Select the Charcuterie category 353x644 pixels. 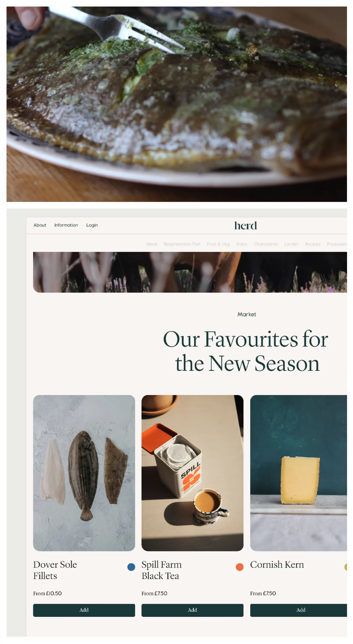coord(266,244)
